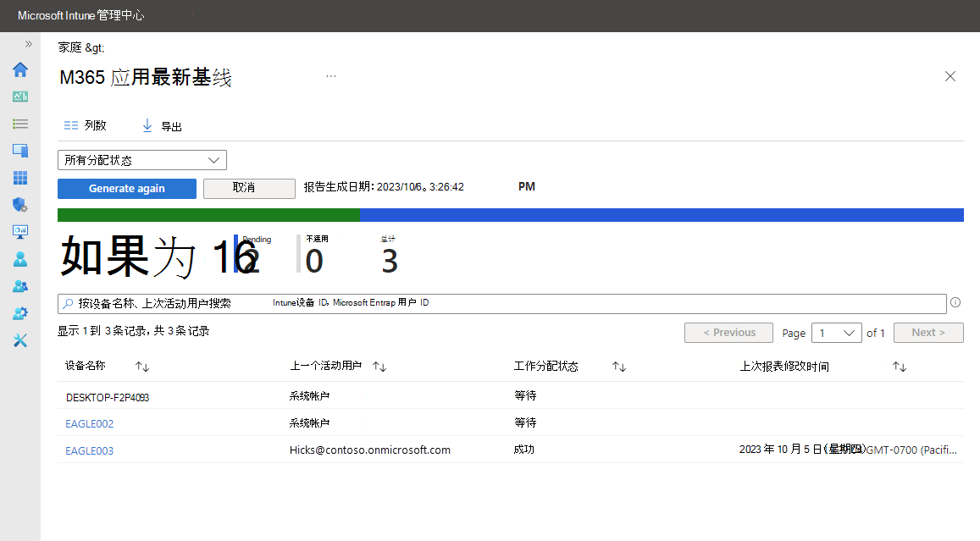Open the Page number dropdown
The image size is (980, 541).
point(837,333)
